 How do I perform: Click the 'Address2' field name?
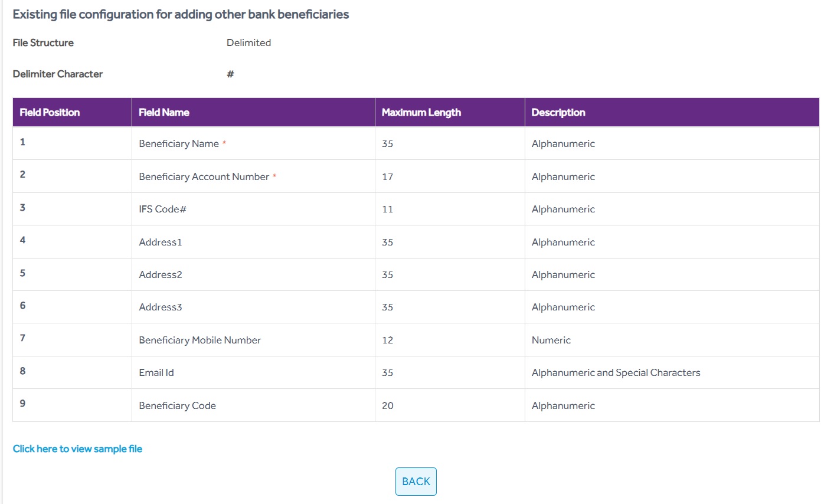pos(161,274)
